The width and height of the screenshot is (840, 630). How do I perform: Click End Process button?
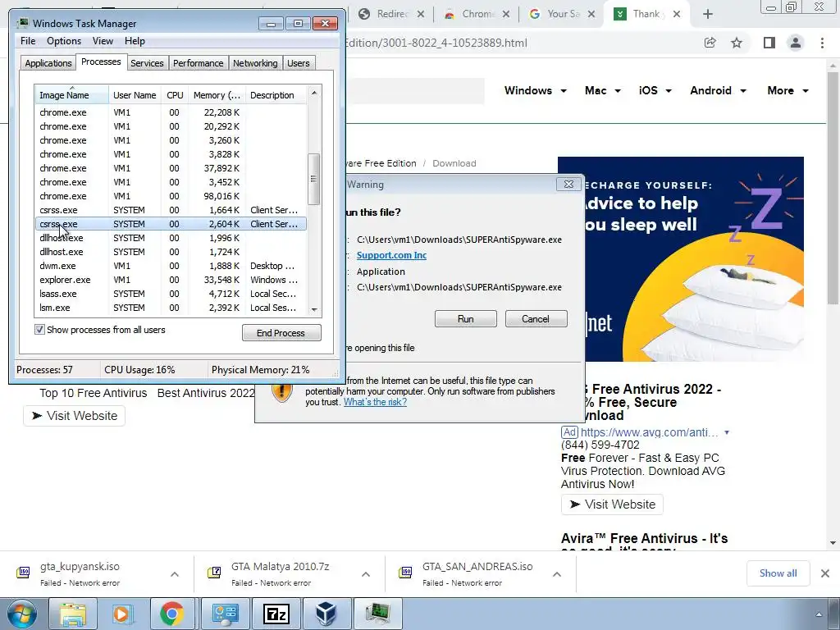(x=281, y=333)
